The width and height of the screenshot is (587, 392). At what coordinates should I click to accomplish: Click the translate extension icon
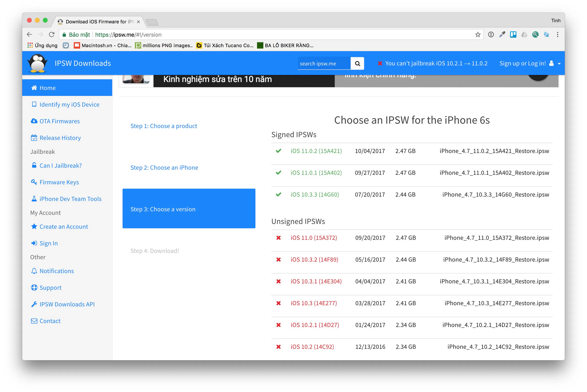546,35
